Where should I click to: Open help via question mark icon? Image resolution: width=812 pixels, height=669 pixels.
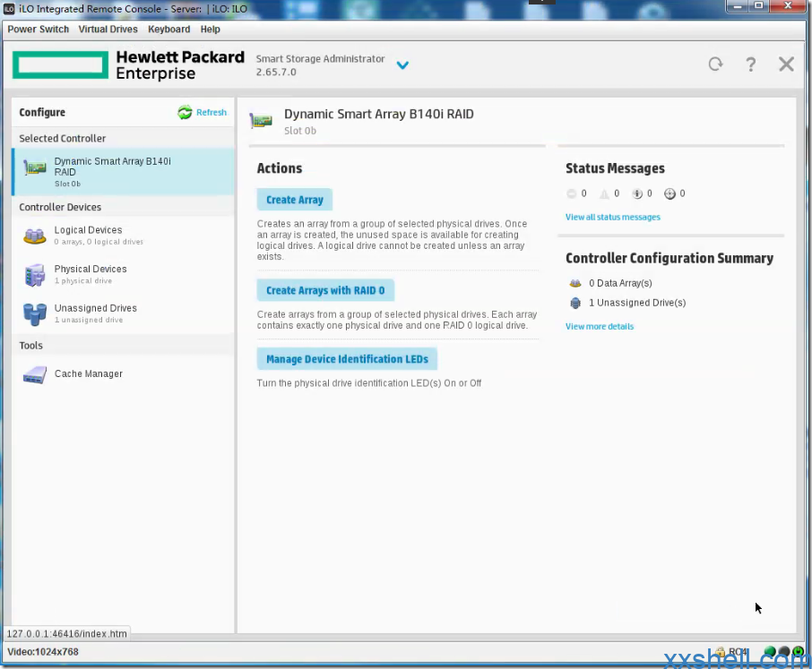point(751,64)
